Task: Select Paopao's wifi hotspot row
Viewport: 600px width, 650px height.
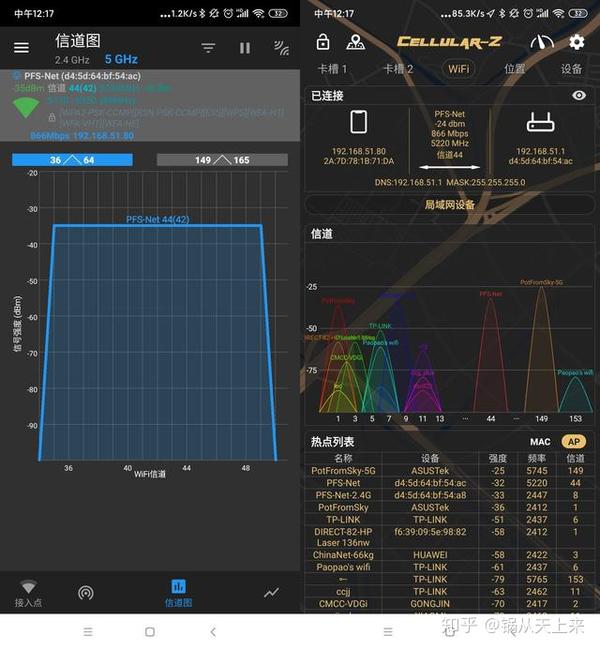Action: [x=450, y=567]
